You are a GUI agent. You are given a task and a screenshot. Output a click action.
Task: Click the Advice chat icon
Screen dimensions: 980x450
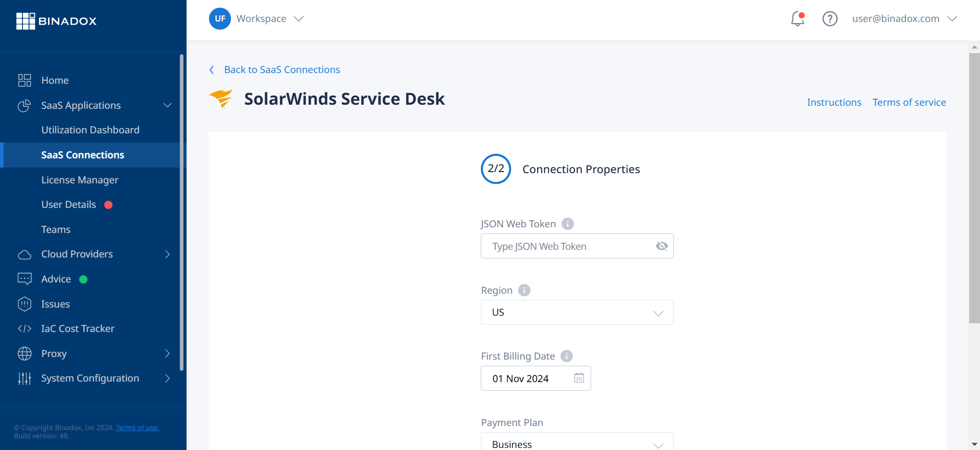(25, 279)
